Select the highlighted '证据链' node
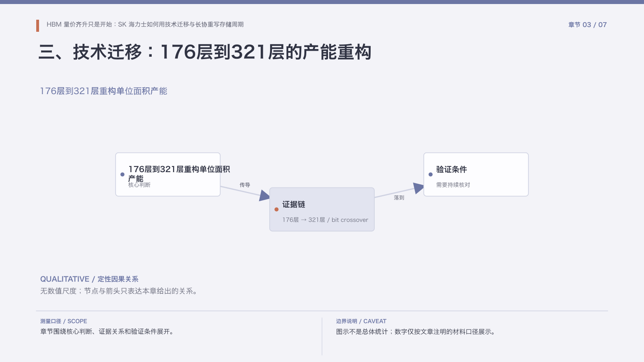Screen dimensions: 644x362 tap(322, 209)
